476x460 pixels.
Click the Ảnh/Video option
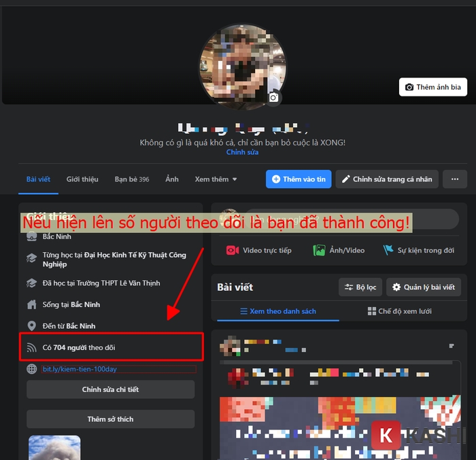point(339,250)
